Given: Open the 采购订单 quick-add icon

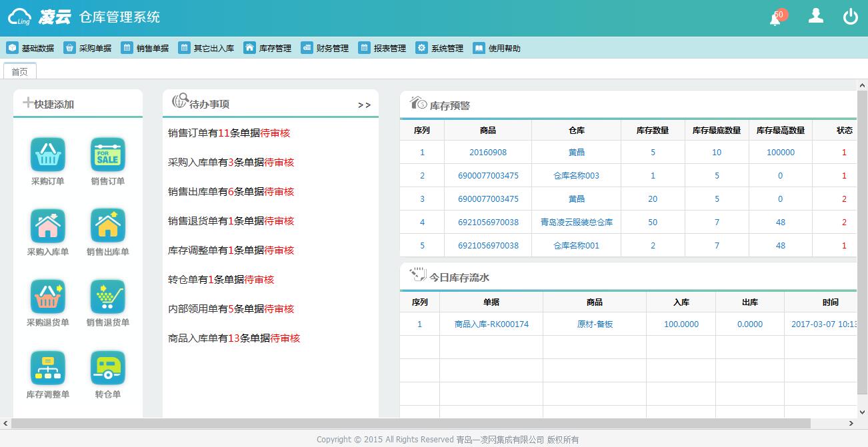Looking at the screenshot, I should (47, 155).
